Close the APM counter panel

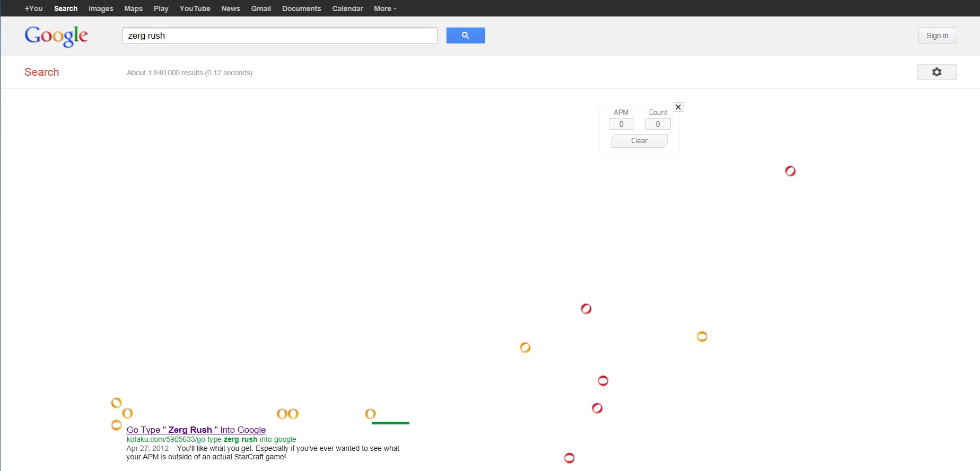click(678, 107)
